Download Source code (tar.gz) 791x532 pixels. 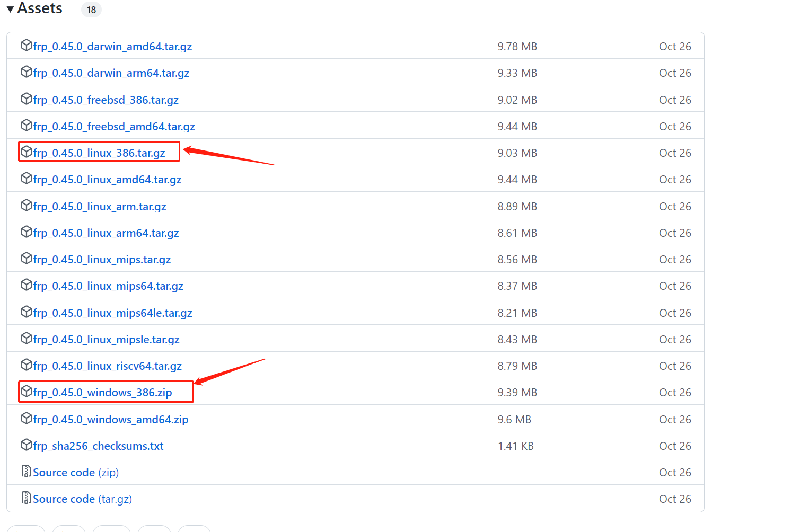pyautogui.click(x=82, y=499)
